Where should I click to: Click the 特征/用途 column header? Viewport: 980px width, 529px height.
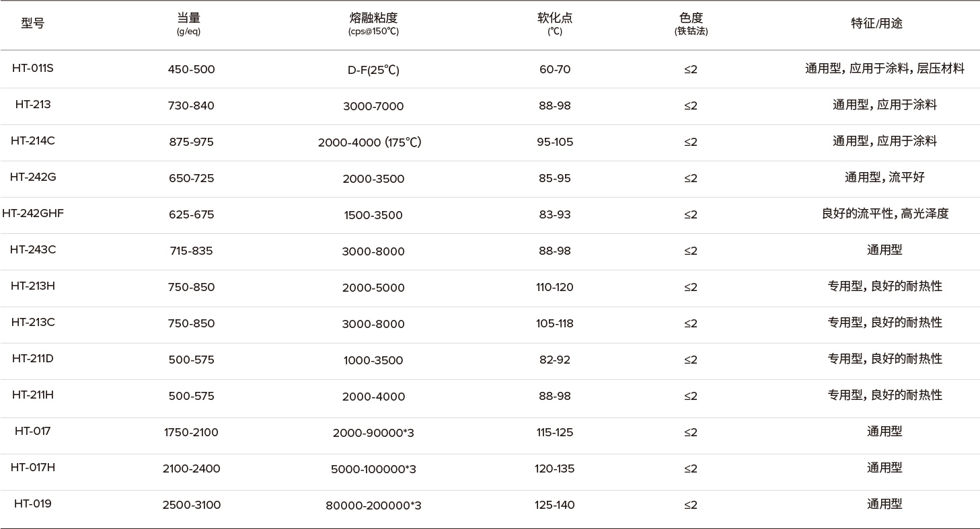[876, 24]
